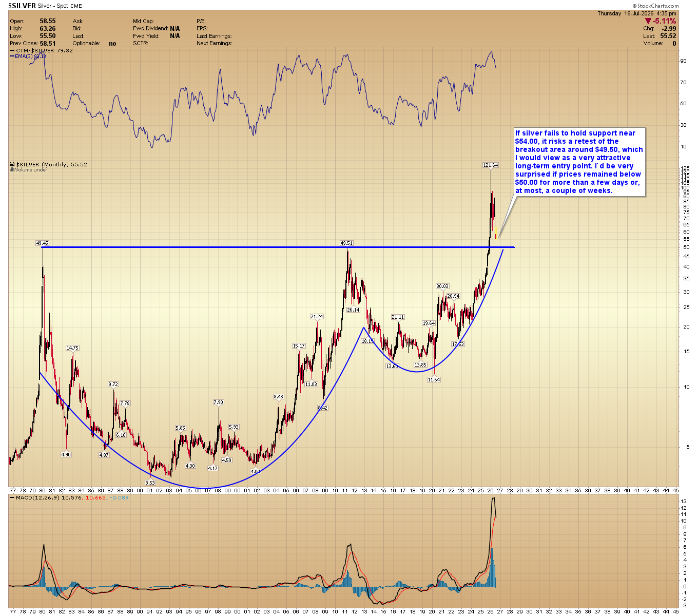Click the 'Next Earnings:' label

(x=214, y=44)
